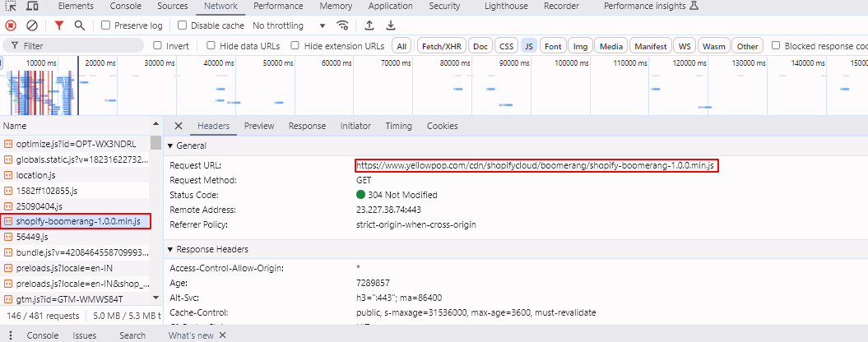Screen dimensions: 868x342
Task: Switch to the Timing tab
Action: pos(398,126)
